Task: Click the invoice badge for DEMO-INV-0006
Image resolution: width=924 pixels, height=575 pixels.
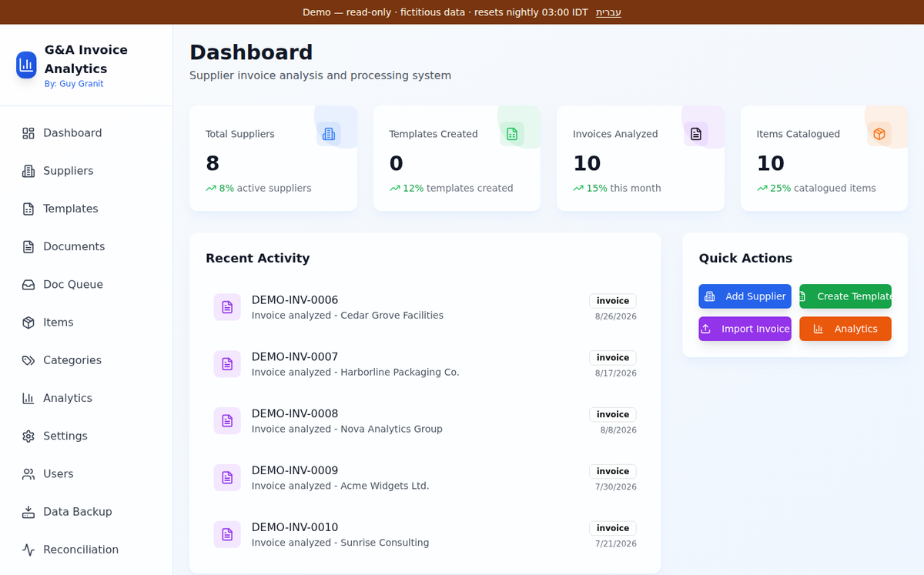Action: pos(613,301)
